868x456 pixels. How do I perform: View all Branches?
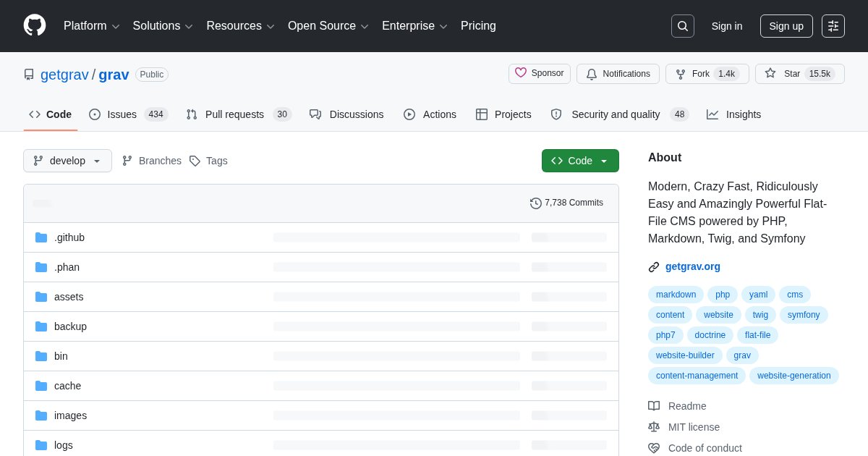(x=152, y=161)
